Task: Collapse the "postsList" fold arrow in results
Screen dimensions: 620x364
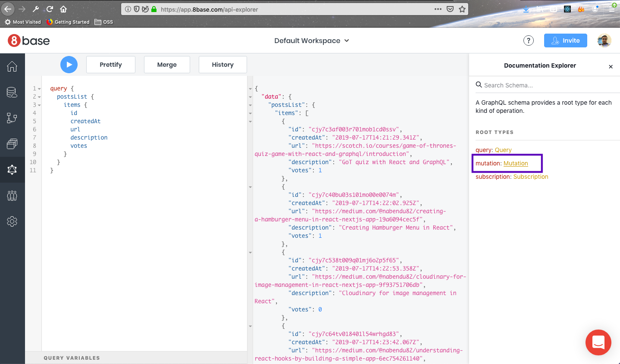Action: pyautogui.click(x=250, y=105)
